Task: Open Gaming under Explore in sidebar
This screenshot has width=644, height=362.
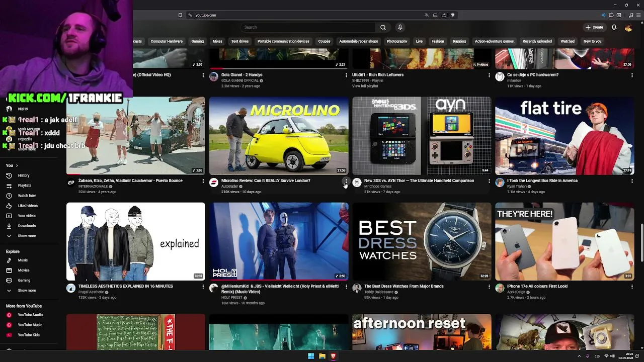Action: tap(24, 281)
